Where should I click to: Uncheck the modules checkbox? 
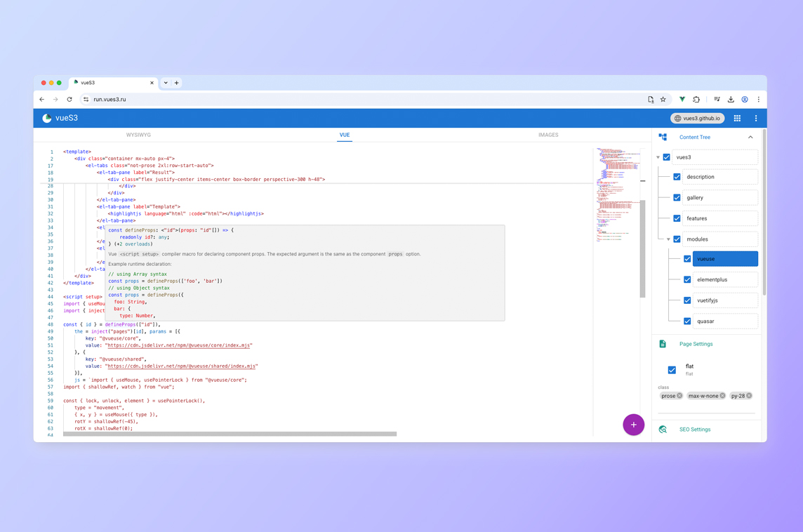(x=677, y=239)
